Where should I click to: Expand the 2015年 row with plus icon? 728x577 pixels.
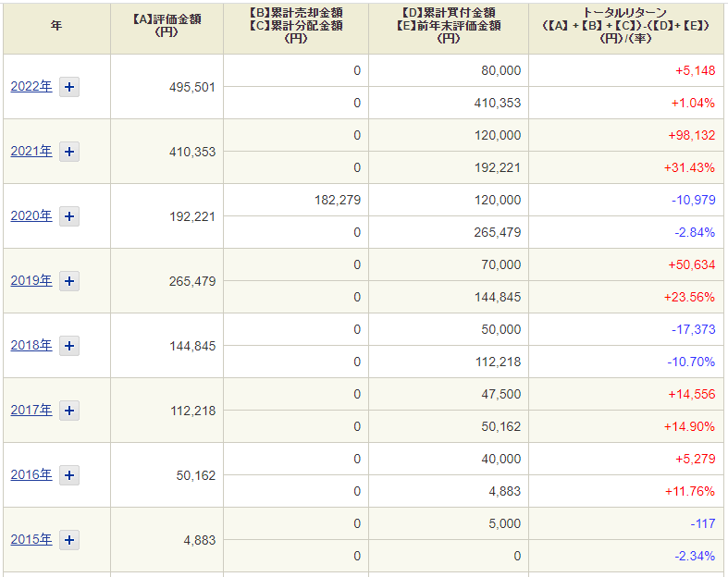[69, 540]
